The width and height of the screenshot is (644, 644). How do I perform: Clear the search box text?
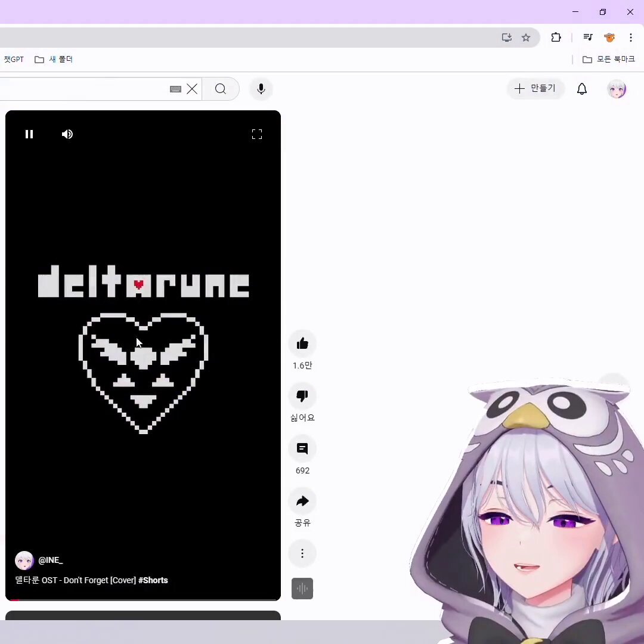tap(192, 89)
